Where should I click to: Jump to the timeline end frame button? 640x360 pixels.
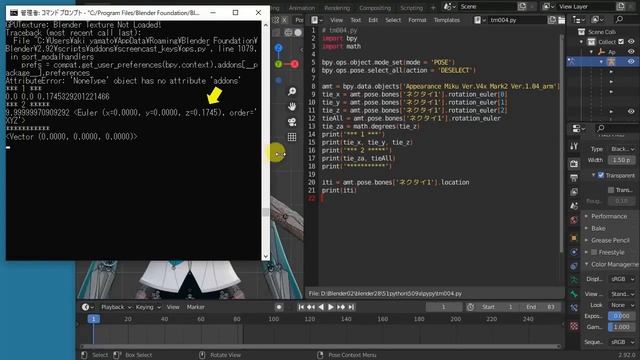coord(351,307)
